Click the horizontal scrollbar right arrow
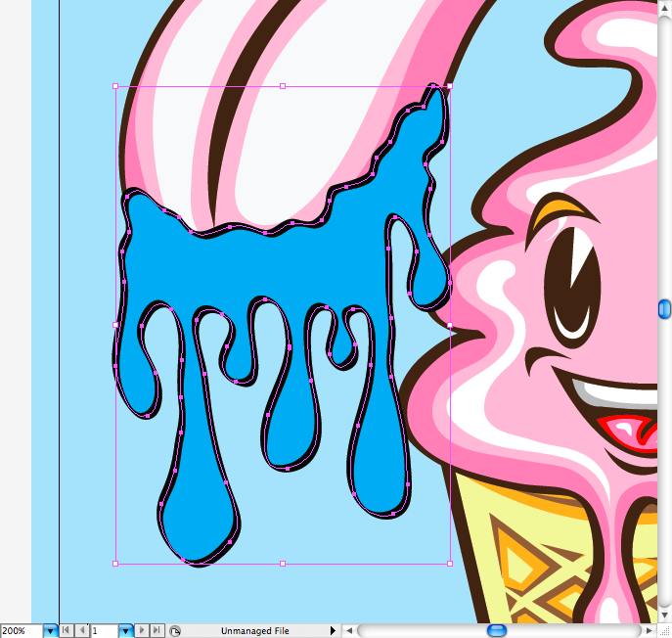The height and width of the screenshot is (638, 672). click(649, 631)
